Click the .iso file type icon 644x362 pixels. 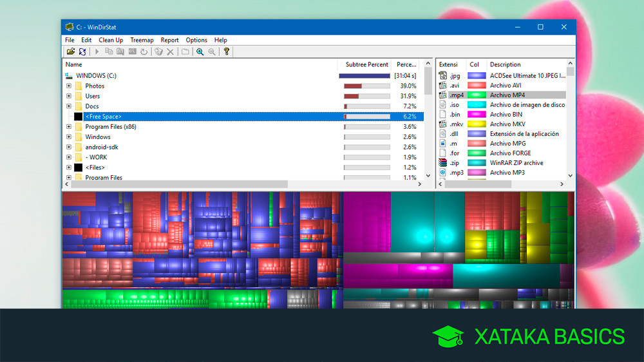tap(443, 105)
